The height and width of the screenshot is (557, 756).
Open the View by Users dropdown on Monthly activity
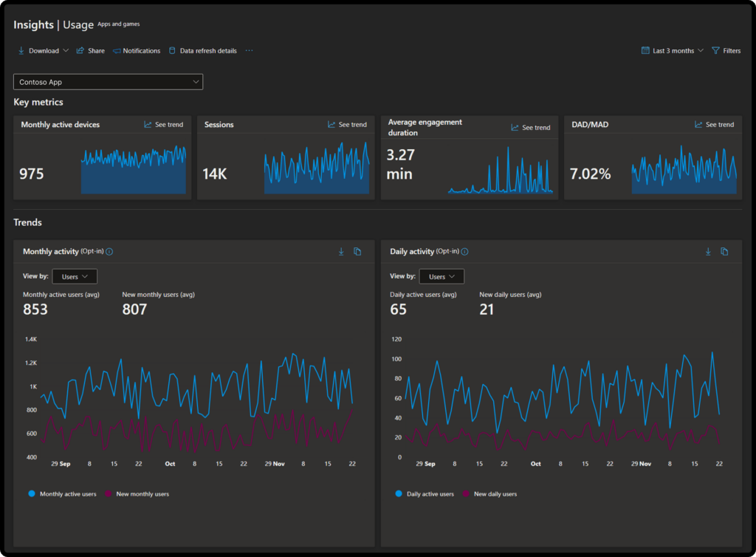(x=75, y=276)
